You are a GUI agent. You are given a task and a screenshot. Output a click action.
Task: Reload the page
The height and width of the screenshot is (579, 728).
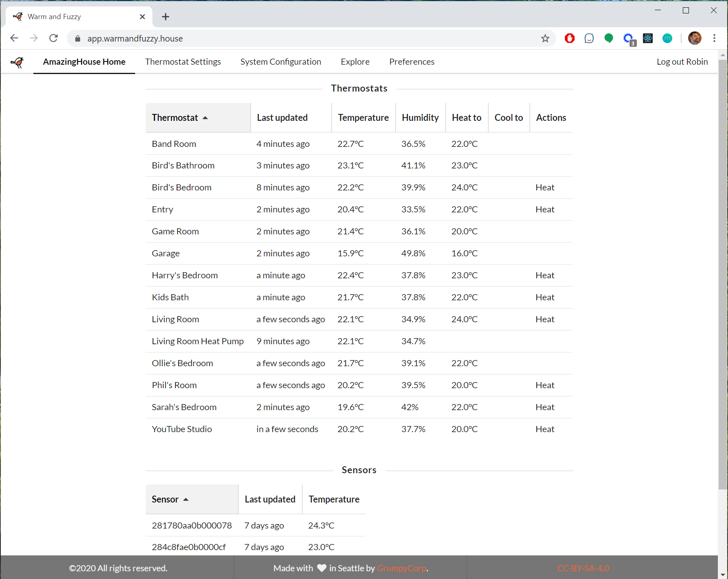pos(53,38)
